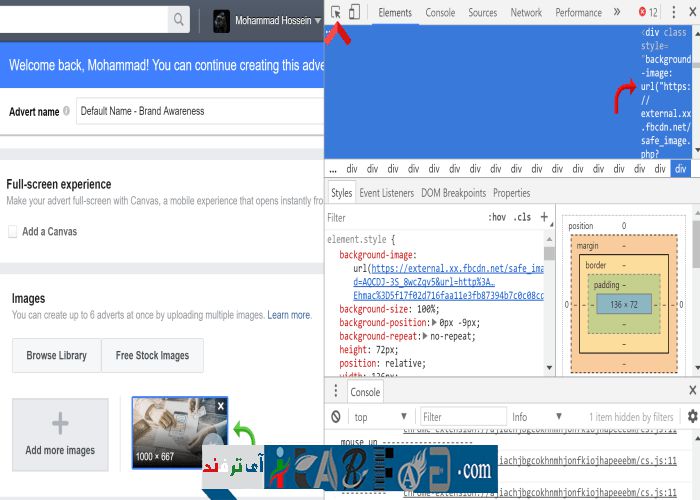The height and width of the screenshot is (500, 700).
Task: Toggle the .cls class editor
Action: [x=522, y=217]
